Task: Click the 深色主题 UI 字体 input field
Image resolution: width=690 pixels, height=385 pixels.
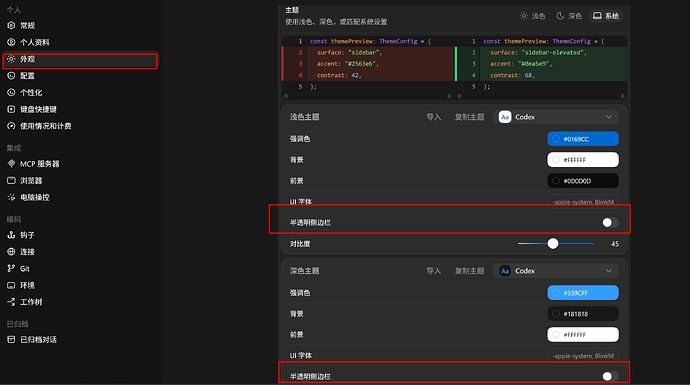Action: (x=583, y=356)
